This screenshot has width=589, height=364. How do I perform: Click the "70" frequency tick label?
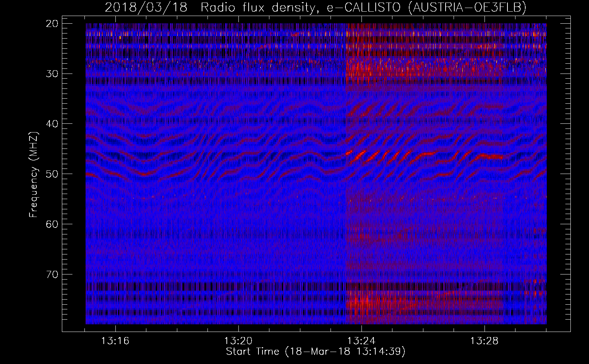[52, 274]
